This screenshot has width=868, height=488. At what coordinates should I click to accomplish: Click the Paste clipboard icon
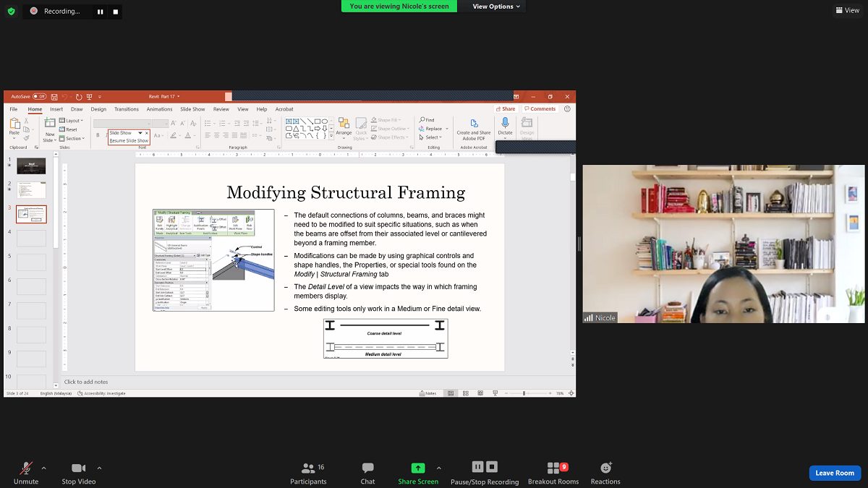coord(14,124)
